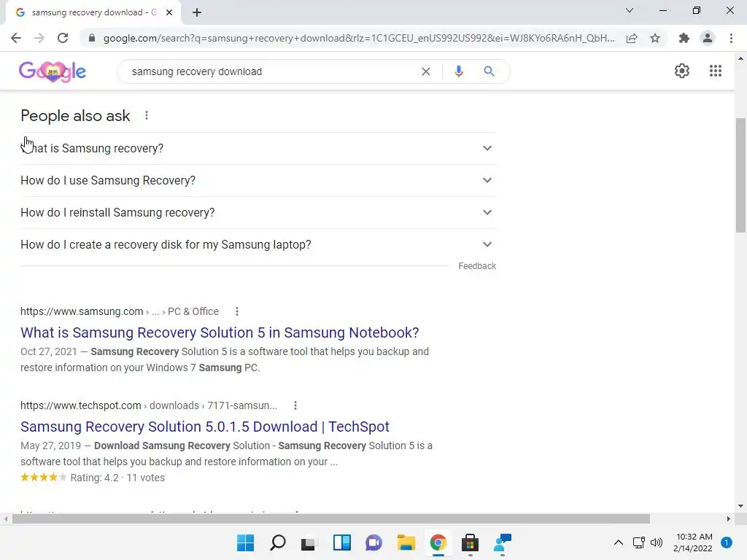Open the site security lock icon
This screenshot has height=560, width=747.
click(92, 38)
